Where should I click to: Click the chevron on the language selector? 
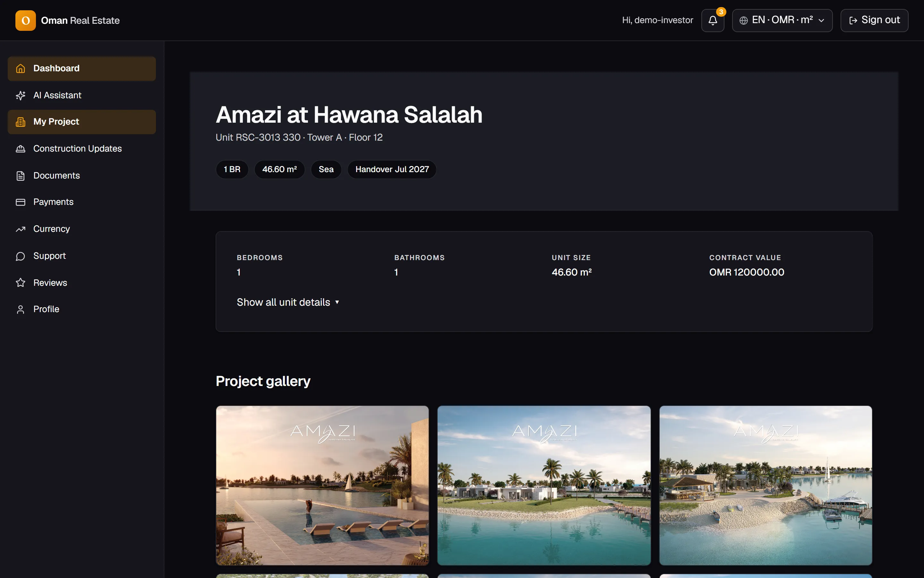821,21
